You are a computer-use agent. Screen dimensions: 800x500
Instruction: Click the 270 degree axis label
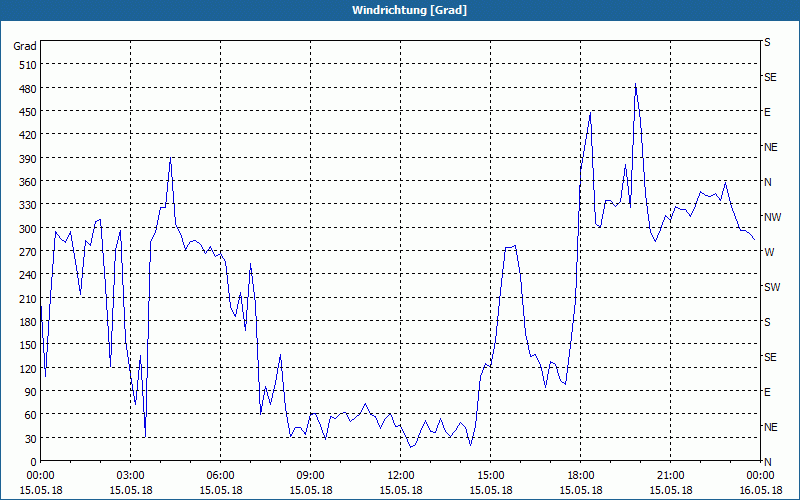point(28,252)
